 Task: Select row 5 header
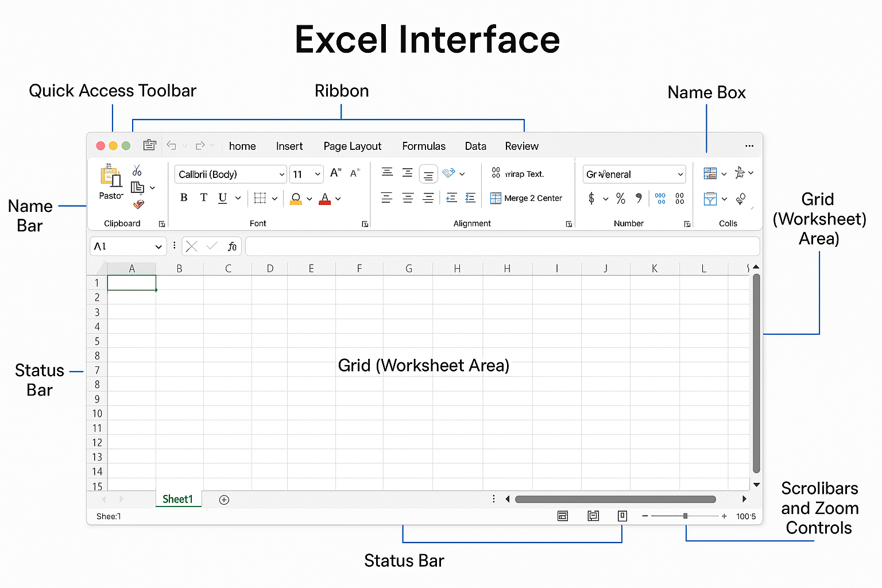pos(97,341)
